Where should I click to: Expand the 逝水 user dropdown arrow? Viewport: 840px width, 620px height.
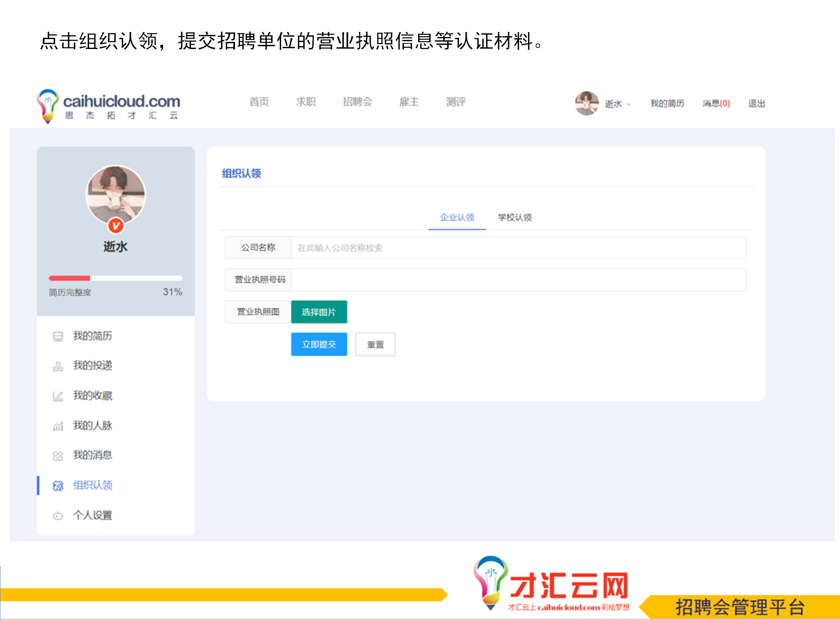[x=628, y=105]
